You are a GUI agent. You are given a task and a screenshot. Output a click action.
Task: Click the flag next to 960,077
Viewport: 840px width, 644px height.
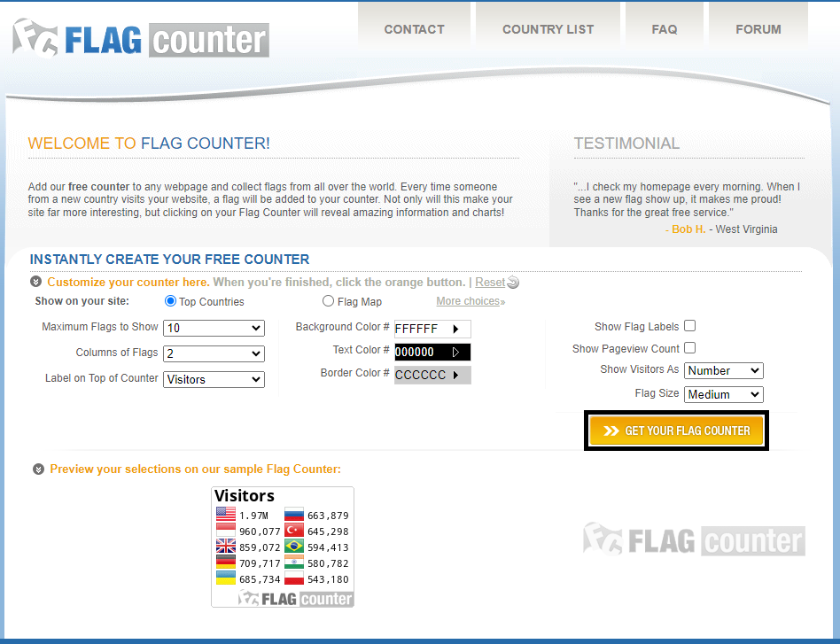[226, 530]
